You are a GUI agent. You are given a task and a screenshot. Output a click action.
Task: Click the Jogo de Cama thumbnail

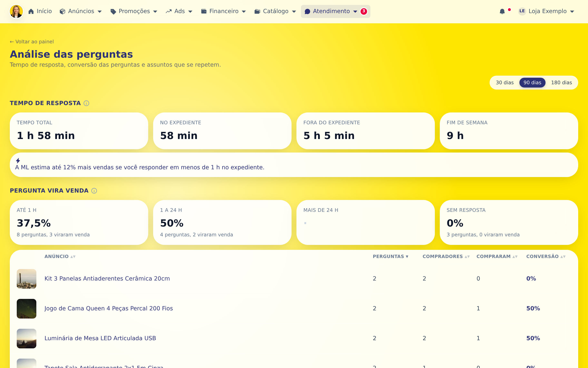click(x=27, y=309)
